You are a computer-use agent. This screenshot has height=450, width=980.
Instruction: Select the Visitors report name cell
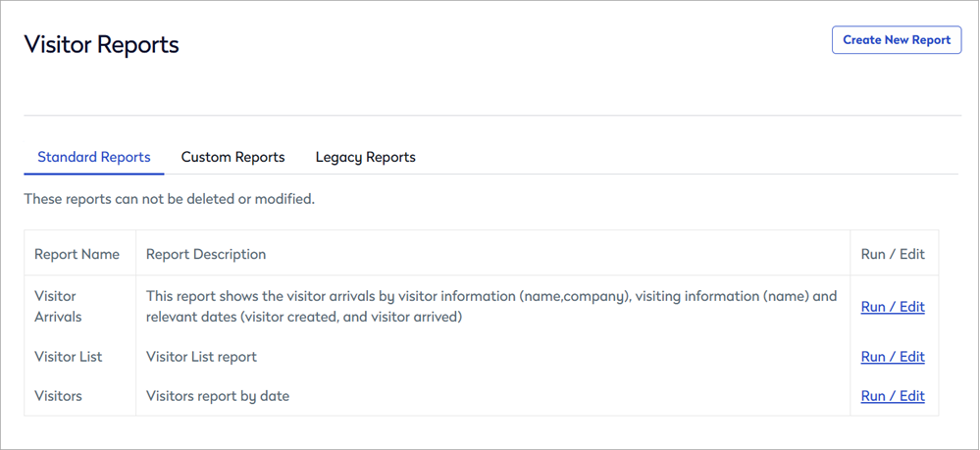coord(58,396)
